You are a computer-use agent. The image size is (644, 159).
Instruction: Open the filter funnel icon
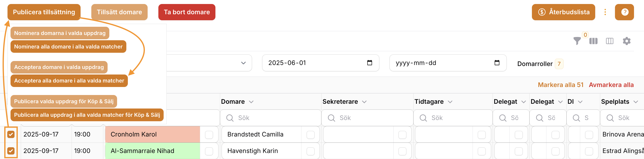point(577,41)
